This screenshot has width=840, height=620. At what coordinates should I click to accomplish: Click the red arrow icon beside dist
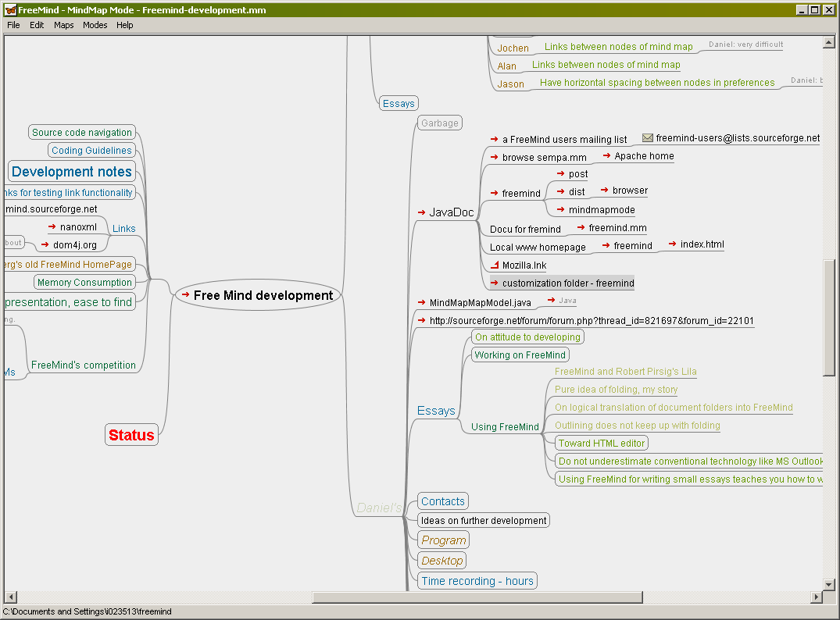[x=560, y=191]
